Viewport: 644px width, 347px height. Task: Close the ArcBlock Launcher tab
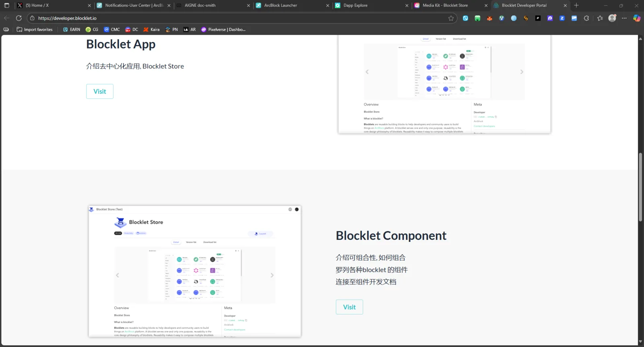click(x=328, y=6)
